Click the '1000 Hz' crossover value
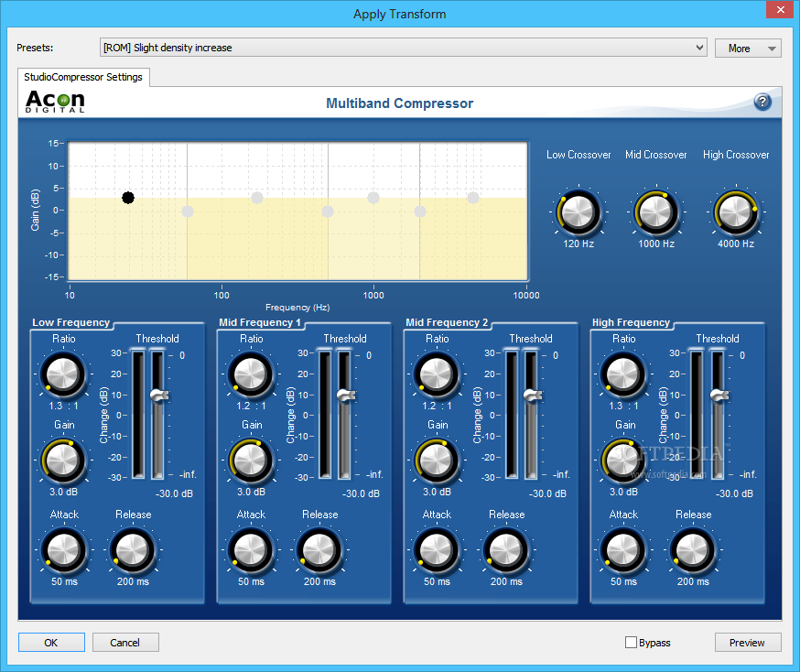The image size is (800, 672). click(x=656, y=244)
